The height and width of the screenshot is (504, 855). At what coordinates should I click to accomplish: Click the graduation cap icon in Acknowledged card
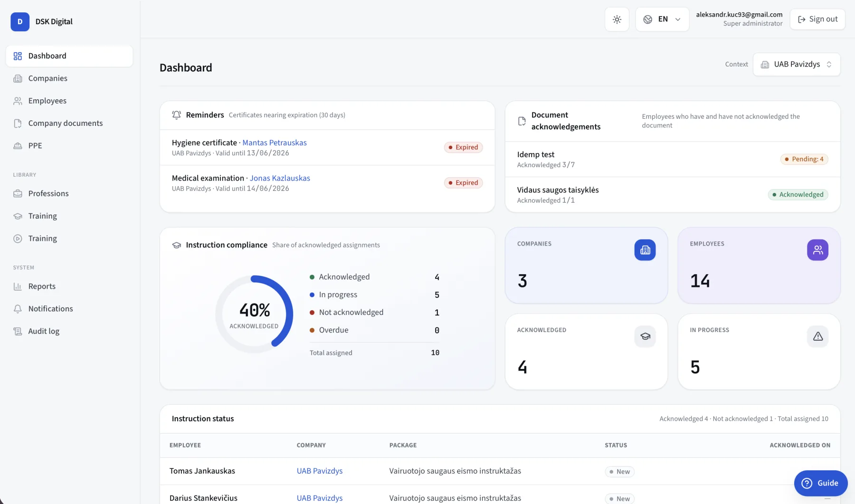click(x=645, y=336)
